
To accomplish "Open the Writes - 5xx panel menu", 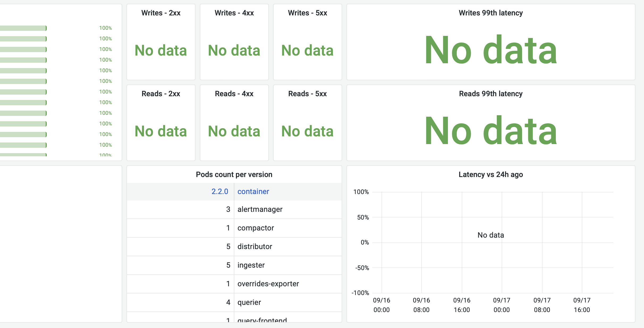I will pyautogui.click(x=307, y=12).
